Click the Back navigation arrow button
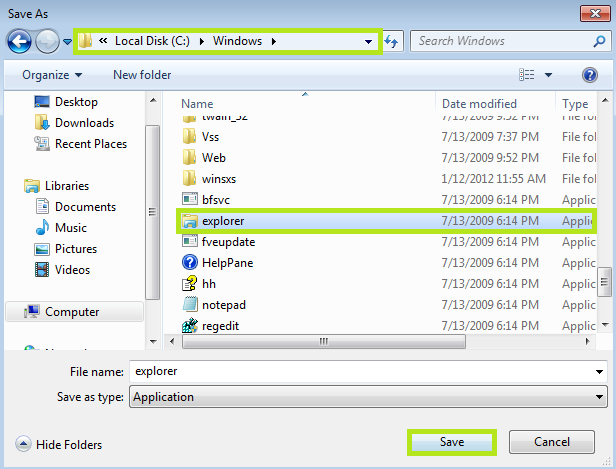 click(19, 41)
